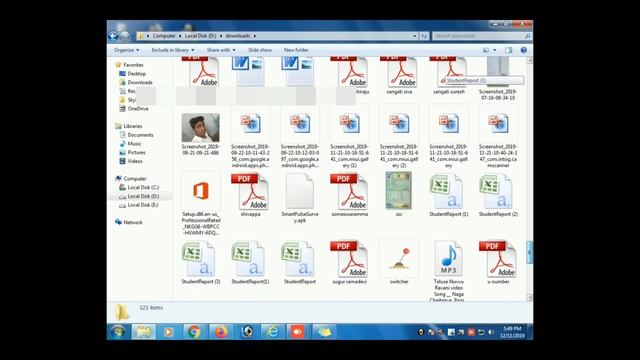The image size is (640, 360).
Task: Open StudentReport (1) Excel file
Action: [448, 195]
